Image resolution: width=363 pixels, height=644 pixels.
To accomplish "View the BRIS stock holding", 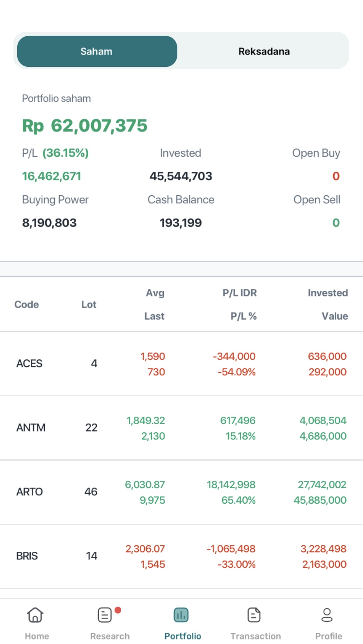I will 27,556.
